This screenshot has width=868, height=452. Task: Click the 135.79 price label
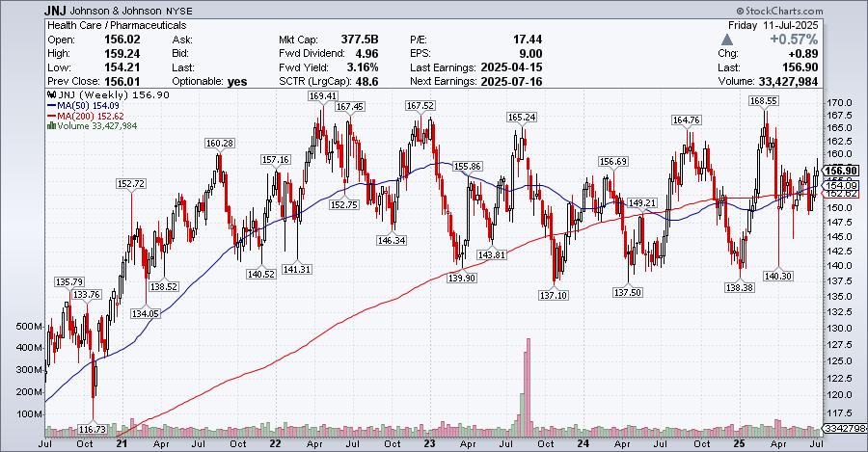pyautogui.click(x=69, y=282)
